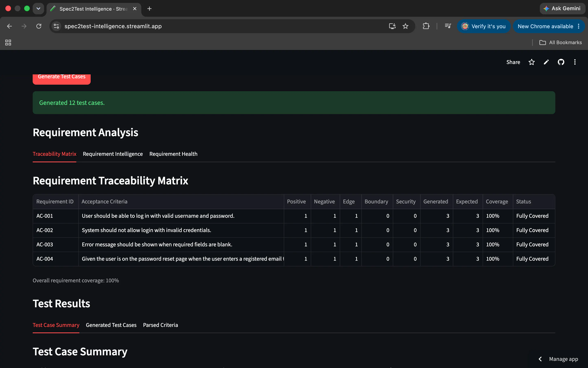588x368 pixels.
Task: Select the Traceability Matrix tab
Action: pos(55,154)
